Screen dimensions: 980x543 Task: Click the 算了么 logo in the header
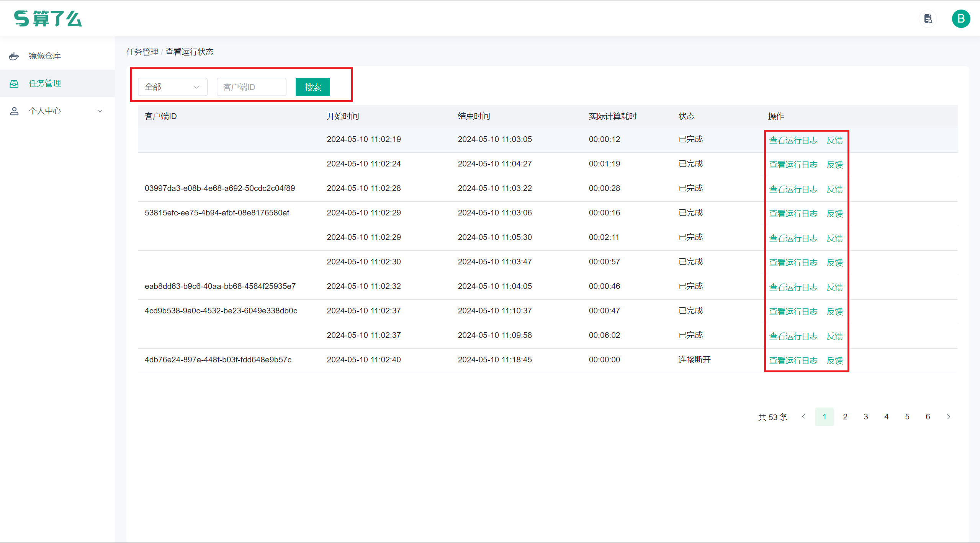tap(48, 18)
